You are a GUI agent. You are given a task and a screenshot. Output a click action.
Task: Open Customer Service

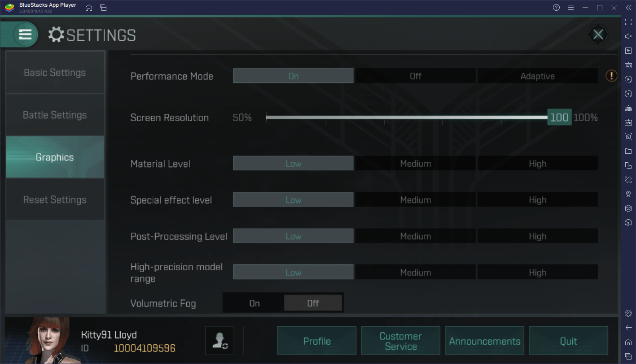[400, 341]
